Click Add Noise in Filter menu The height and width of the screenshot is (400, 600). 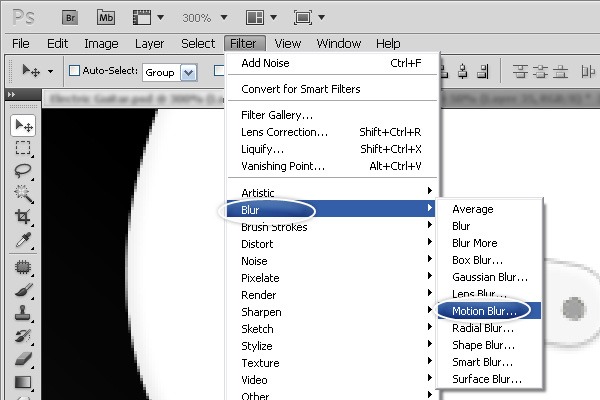(331, 63)
